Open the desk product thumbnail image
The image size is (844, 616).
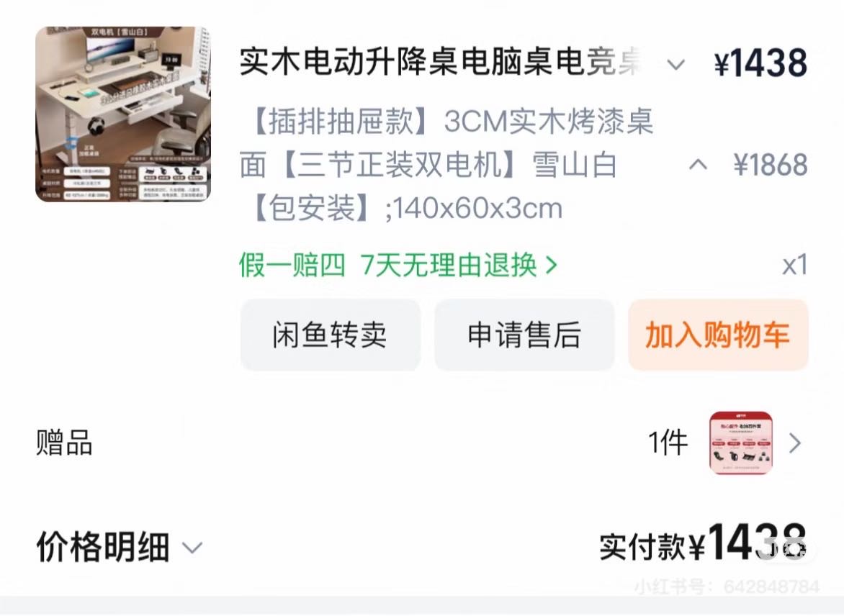122,114
